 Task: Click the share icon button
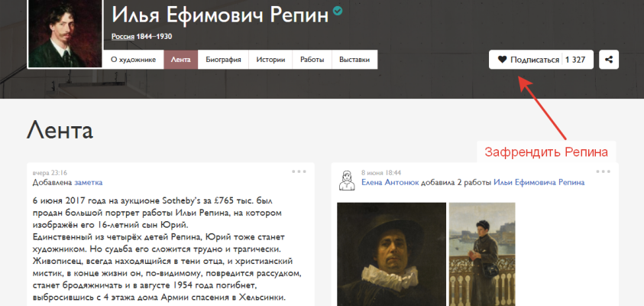point(608,60)
